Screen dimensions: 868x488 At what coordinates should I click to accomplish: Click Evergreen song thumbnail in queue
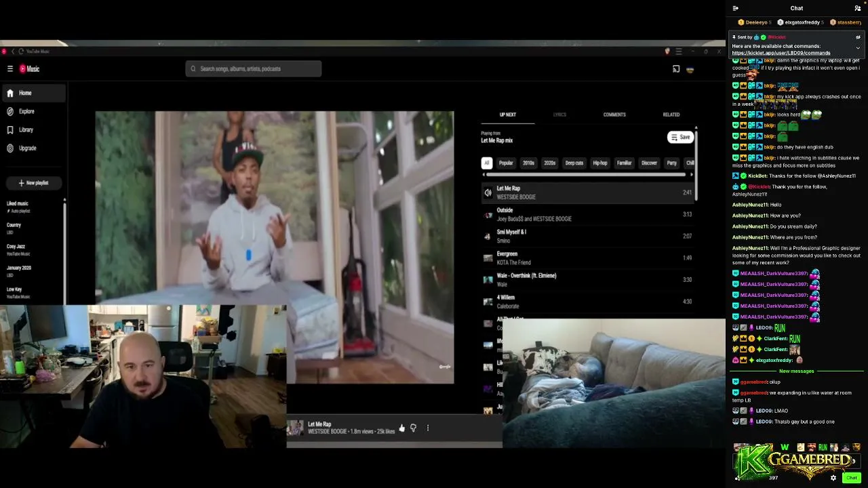488,258
